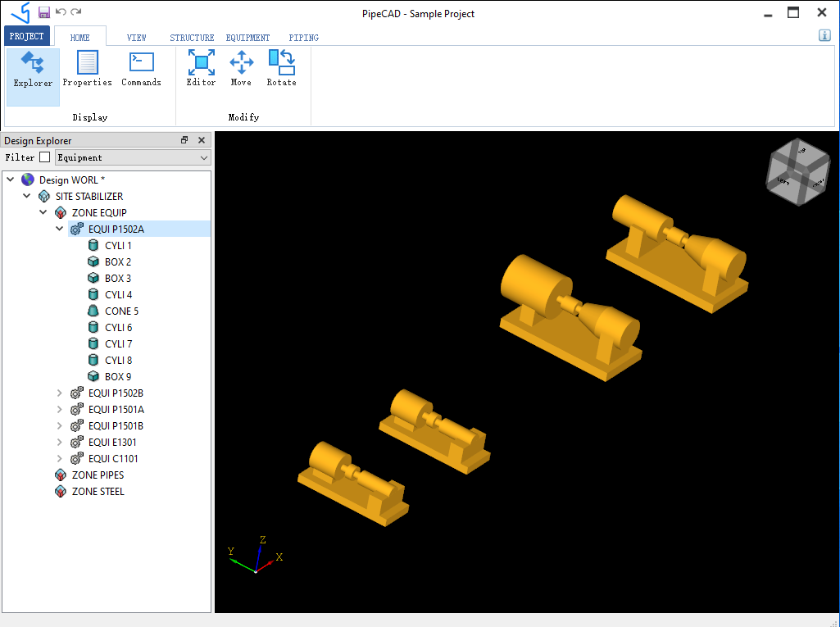Screen dimensions: 840x627
Task: Expand the EQUI E1301 node
Action: (x=60, y=442)
